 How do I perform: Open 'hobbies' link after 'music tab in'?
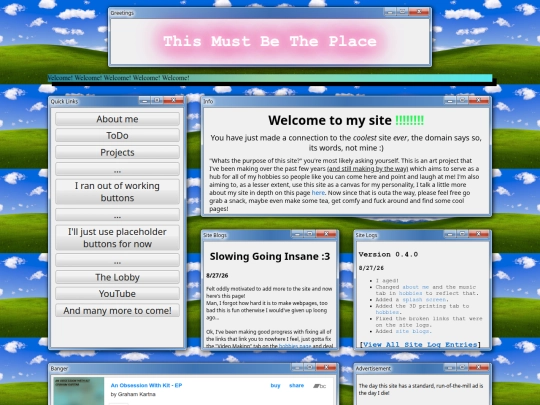tap(411, 293)
